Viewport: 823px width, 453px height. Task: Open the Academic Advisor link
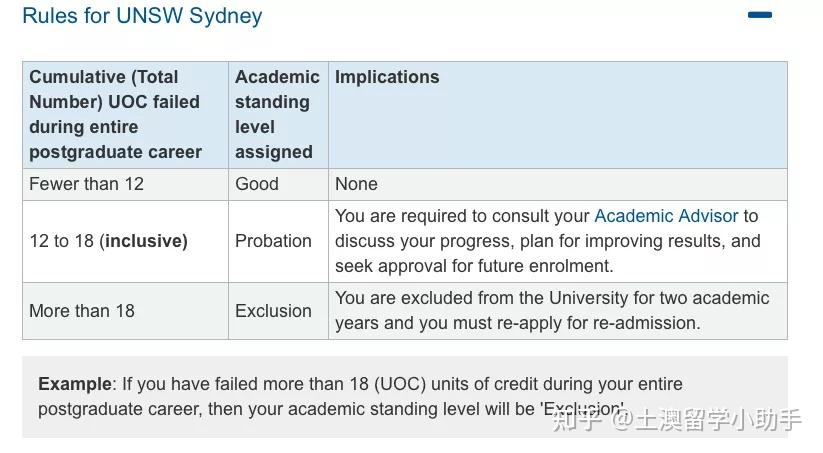tap(666, 216)
